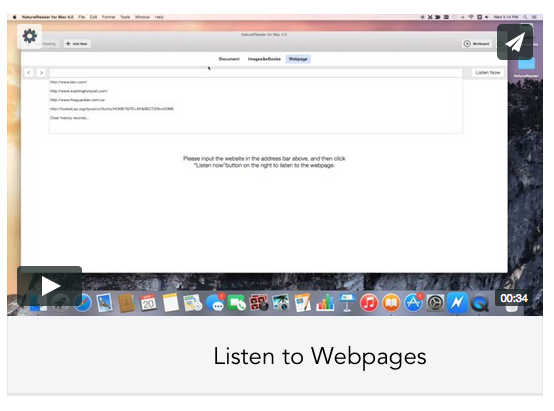Open the Format menu
Viewport: 554px width, 411px height.
point(108,17)
